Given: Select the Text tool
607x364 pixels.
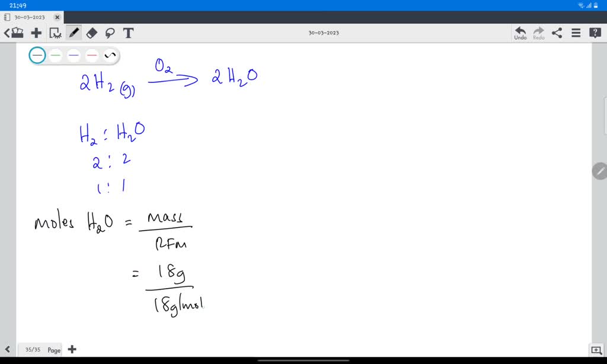Looking at the screenshot, I should tap(128, 33).
